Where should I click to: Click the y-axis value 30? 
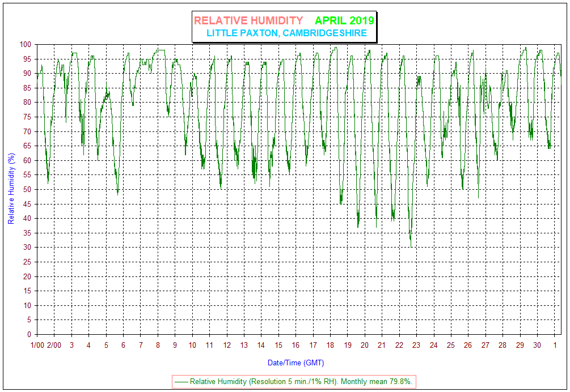point(28,248)
